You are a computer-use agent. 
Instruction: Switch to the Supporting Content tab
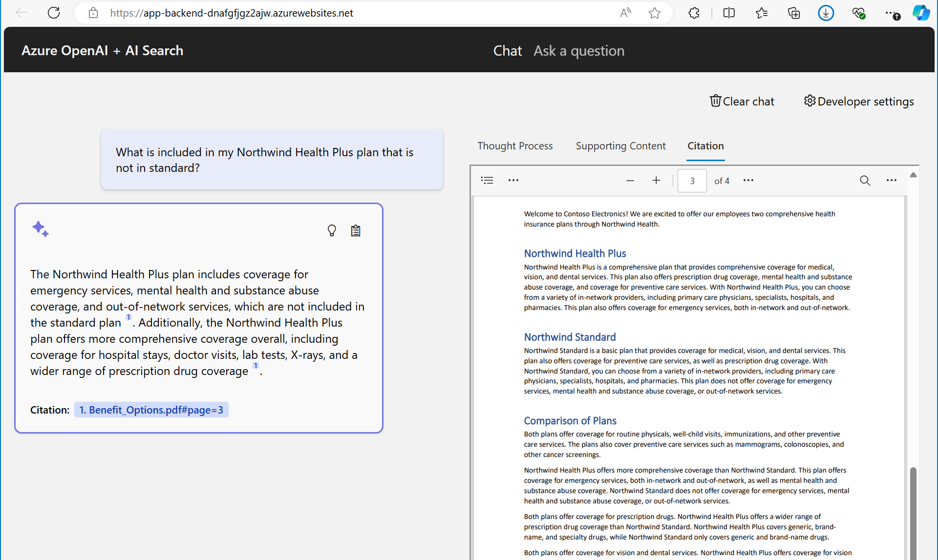620,145
